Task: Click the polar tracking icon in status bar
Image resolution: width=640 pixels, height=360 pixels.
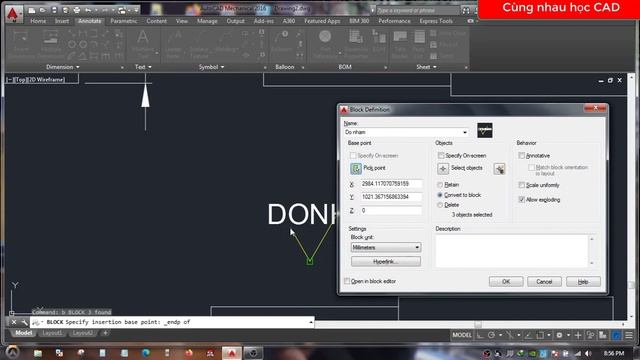Action: [x=491, y=335]
